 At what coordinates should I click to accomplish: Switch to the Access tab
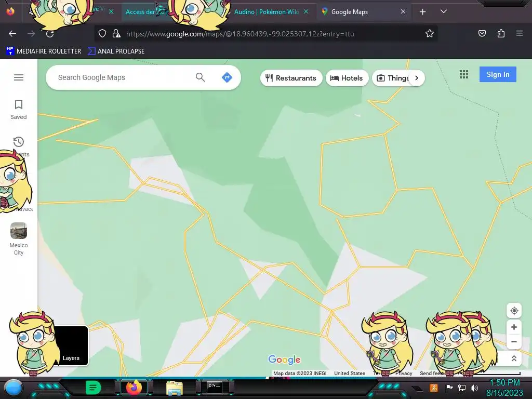coord(146,12)
